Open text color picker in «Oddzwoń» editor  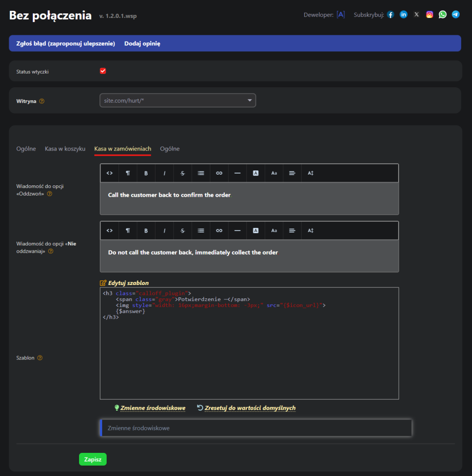[255, 173]
